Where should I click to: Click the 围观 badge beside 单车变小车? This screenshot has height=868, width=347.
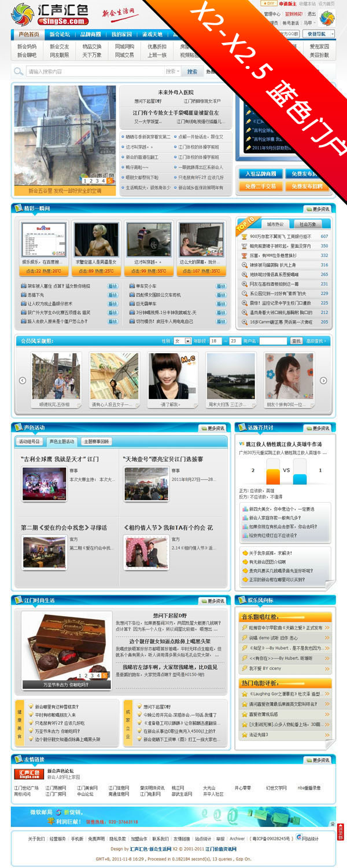click(221, 286)
